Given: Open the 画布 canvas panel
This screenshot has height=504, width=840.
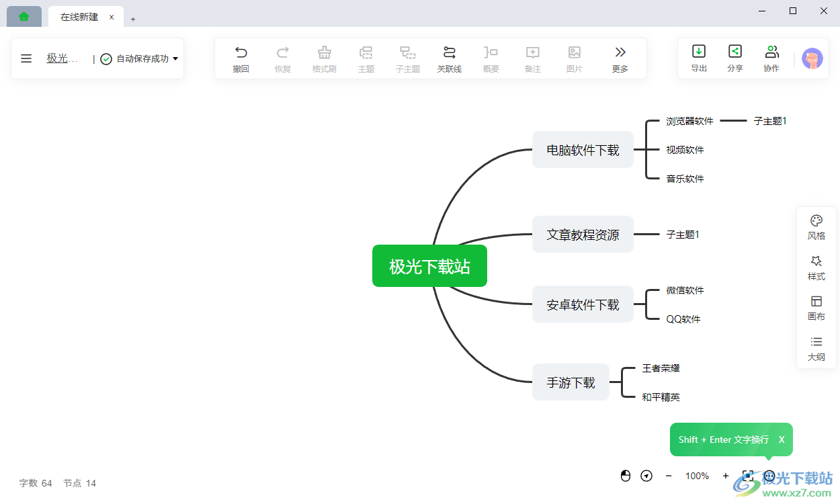Looking at the screenshot, I should tap(816, 308).
